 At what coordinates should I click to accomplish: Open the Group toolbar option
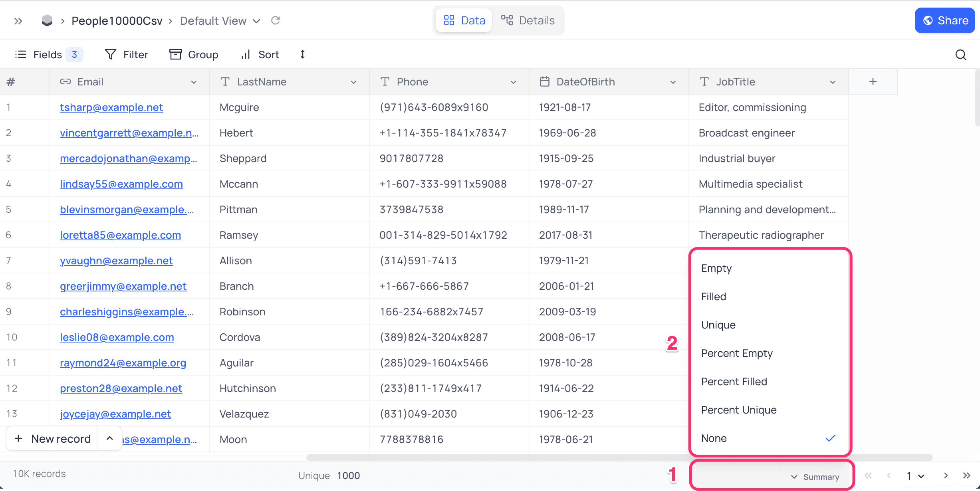pyautogui.click(x=194, y=54)
